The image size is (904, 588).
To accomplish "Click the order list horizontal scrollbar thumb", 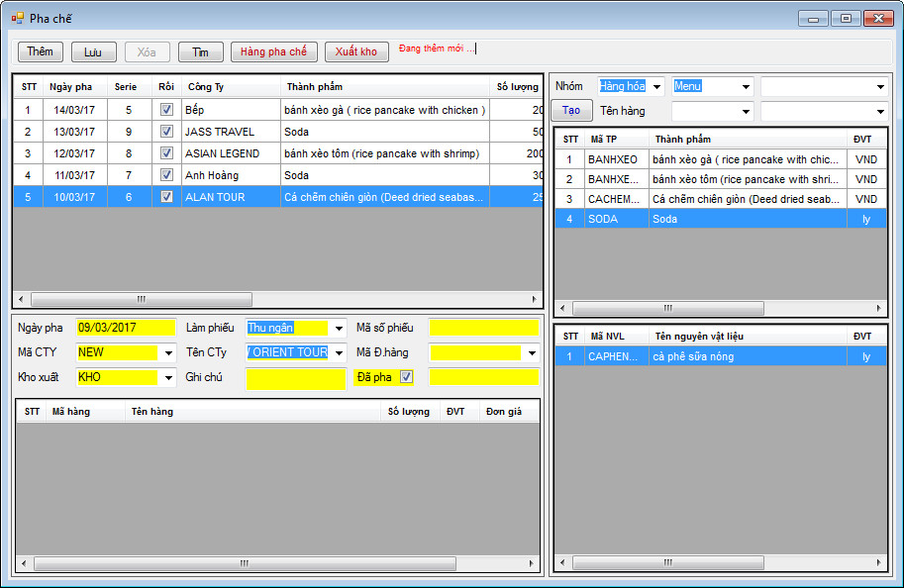I will [x=142, y=299].
